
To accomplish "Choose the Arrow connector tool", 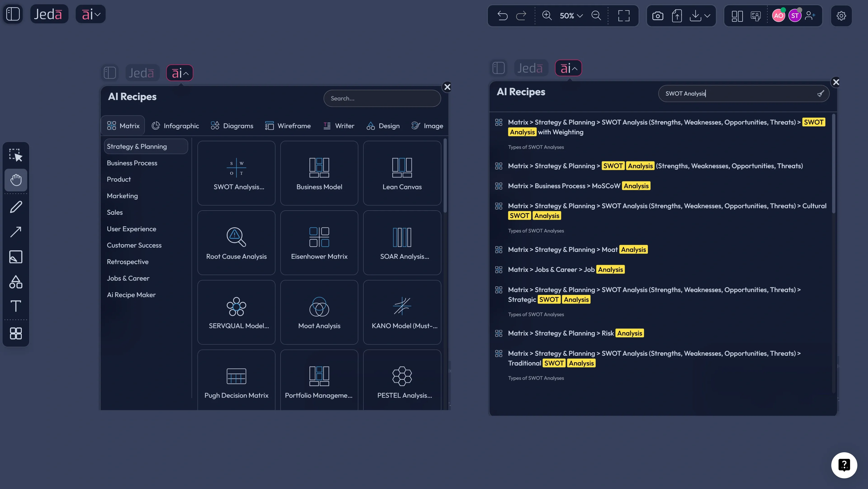I will 15,232.
